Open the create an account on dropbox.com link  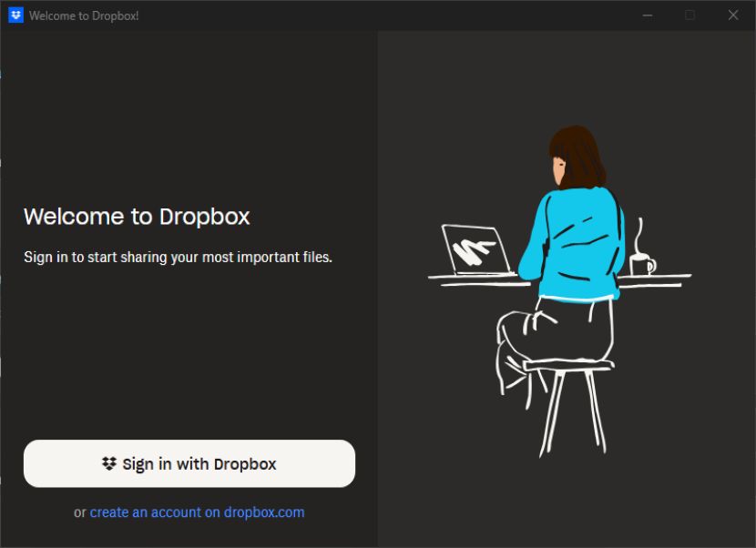197,512
